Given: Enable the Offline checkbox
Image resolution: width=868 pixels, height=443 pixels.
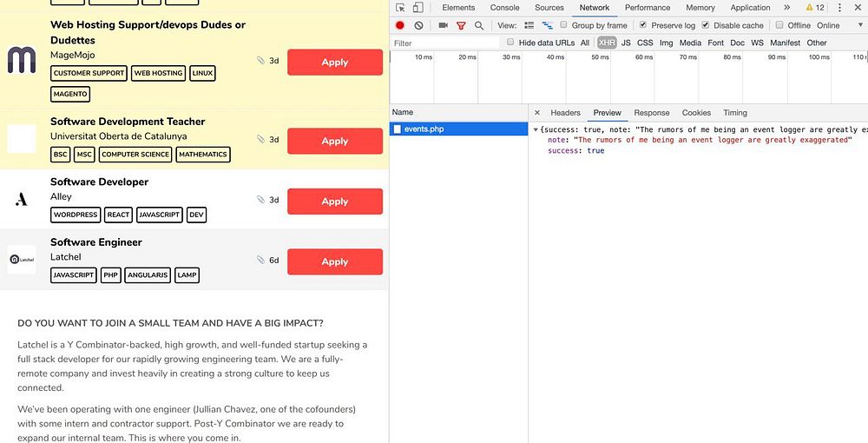Looking at the screenshot, I should tap(779, 25).
